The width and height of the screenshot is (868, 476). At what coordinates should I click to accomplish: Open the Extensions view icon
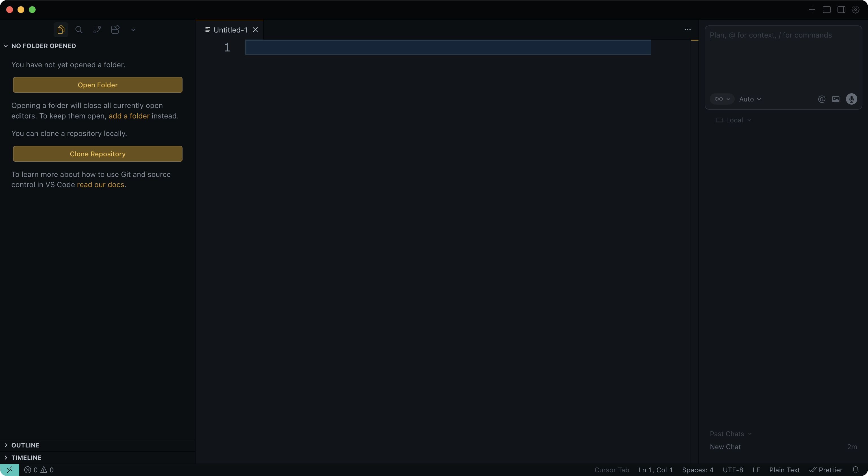pyautogui.click(x=115, y=30)
